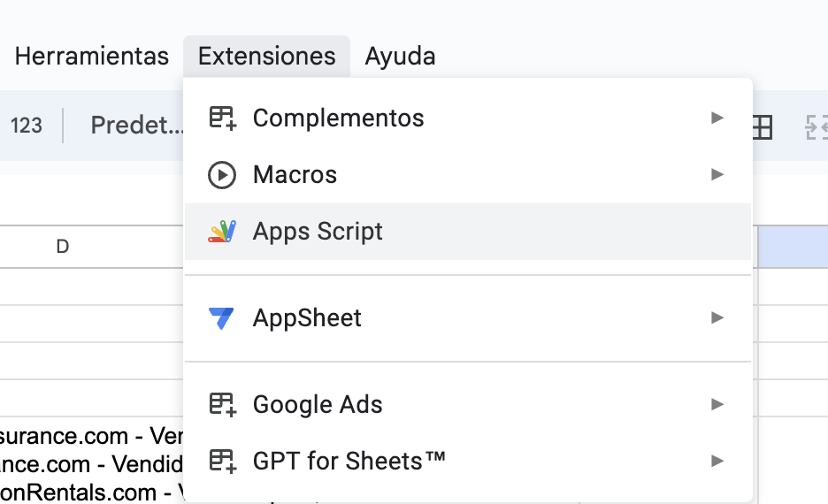Select the column D header
The height and width of the screenshot is (504, 828).
coord(62,247)
